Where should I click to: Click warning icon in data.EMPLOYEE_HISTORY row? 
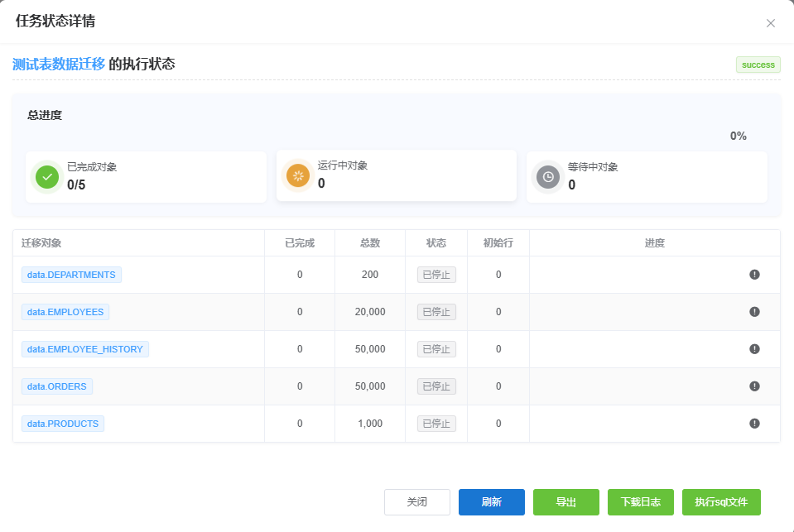click(x=754, y=349)
